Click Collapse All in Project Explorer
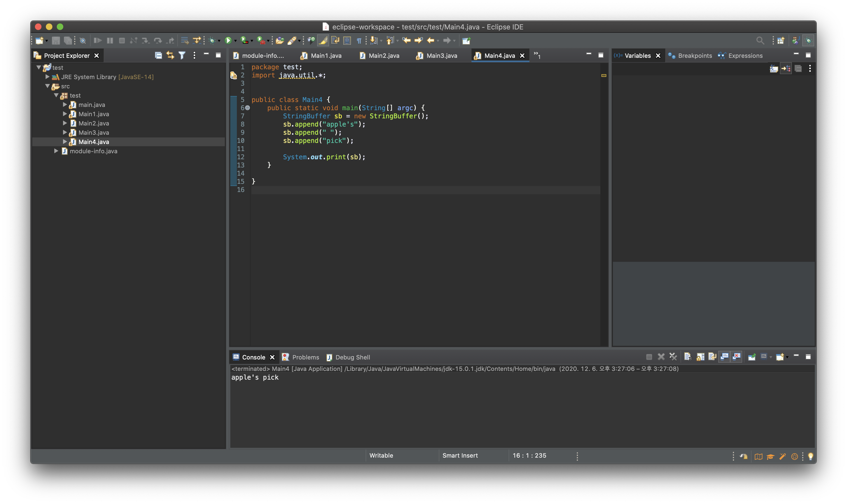 click(x=158, y=55)
